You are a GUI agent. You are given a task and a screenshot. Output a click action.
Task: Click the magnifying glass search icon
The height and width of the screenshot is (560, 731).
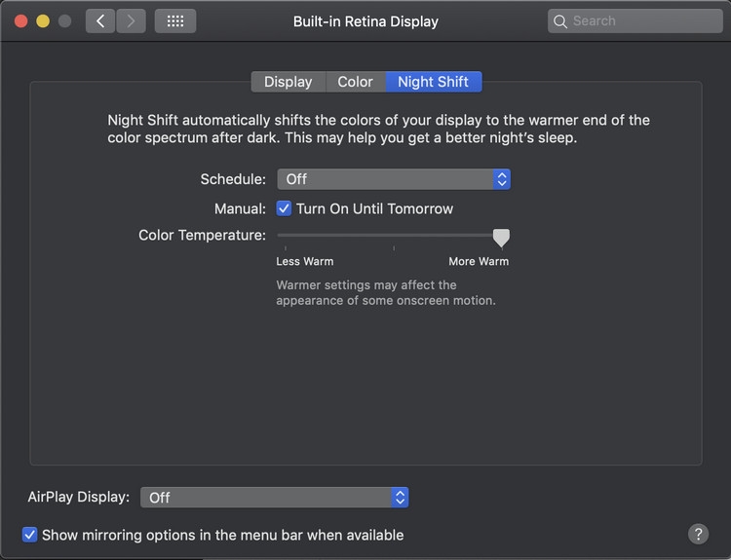tap(560, 20)
